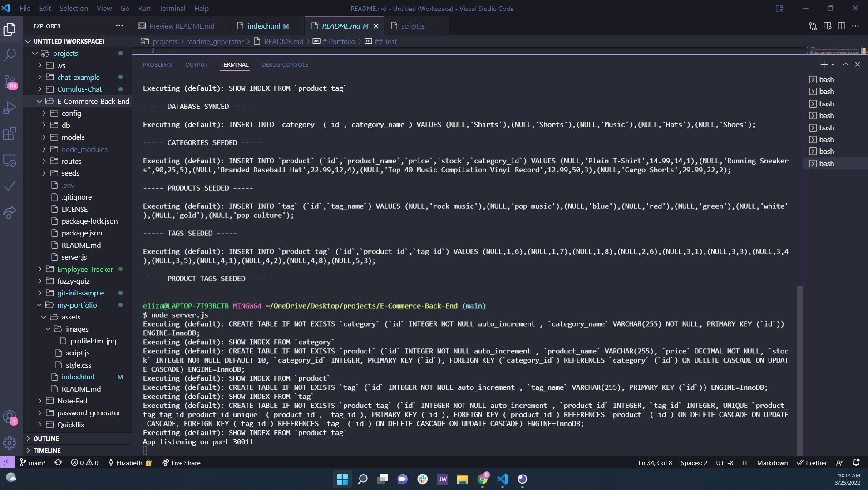Open server.js in the explorer
Screen dimensions: 868x490
click(x=74, y=257)
